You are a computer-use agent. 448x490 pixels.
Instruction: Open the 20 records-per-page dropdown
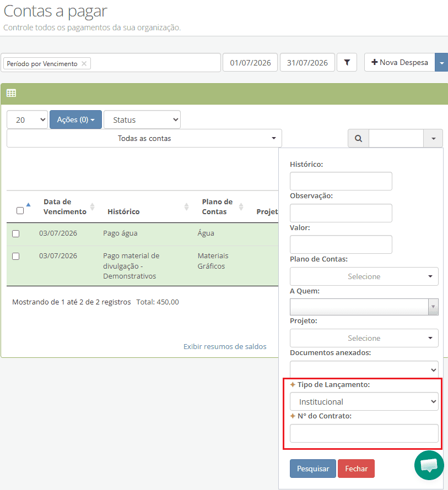tap(27, 119)
